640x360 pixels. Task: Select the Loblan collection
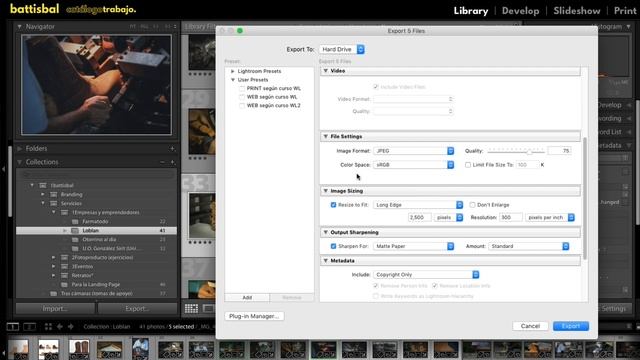pos(96,231)
